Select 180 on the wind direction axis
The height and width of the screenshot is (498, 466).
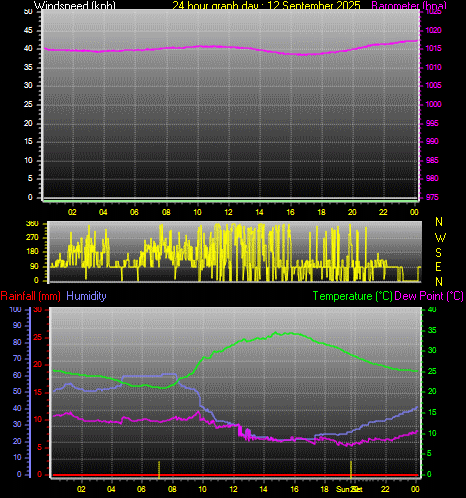(32, 252)
